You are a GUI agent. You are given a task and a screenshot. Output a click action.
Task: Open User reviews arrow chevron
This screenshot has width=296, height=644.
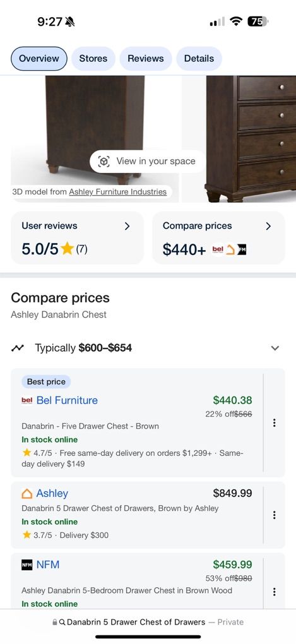coord(127,226)
